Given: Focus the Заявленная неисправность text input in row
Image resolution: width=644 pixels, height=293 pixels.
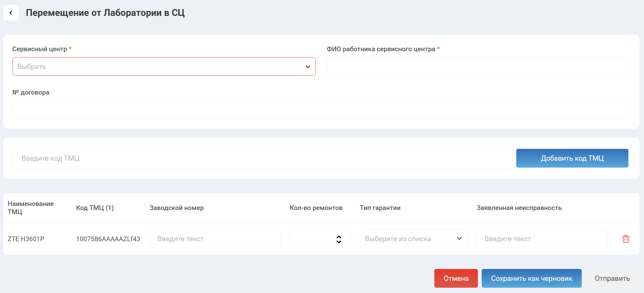Looking at the screenshot, I should (x=542, y=239).
